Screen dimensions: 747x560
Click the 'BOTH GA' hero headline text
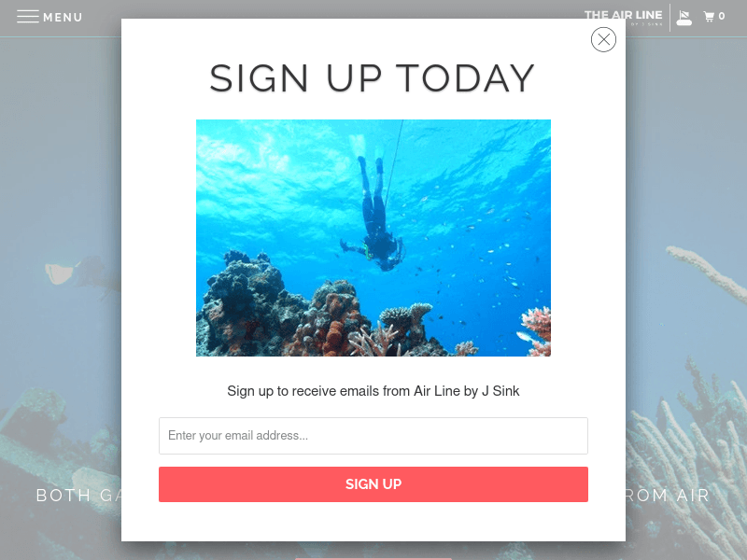79,496
